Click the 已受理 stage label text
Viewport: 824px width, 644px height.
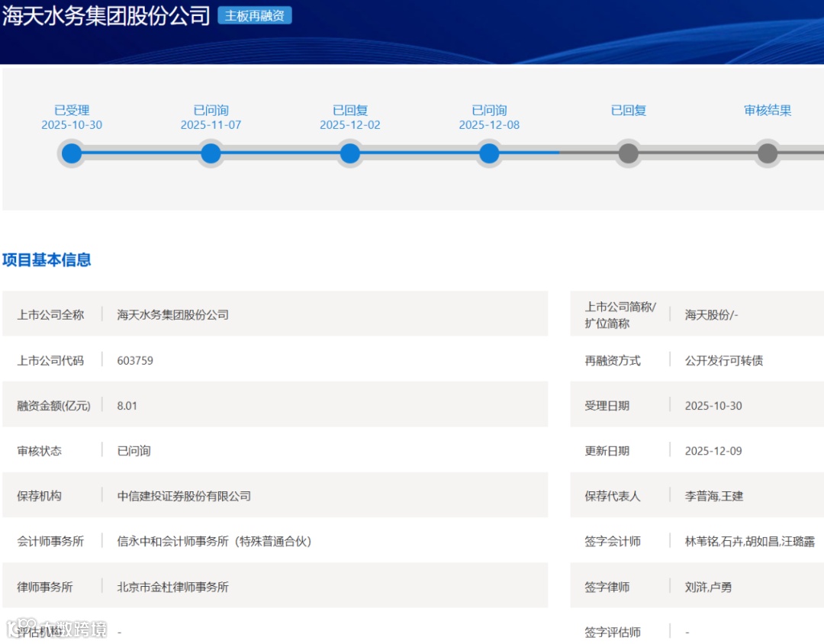[72, 111]
